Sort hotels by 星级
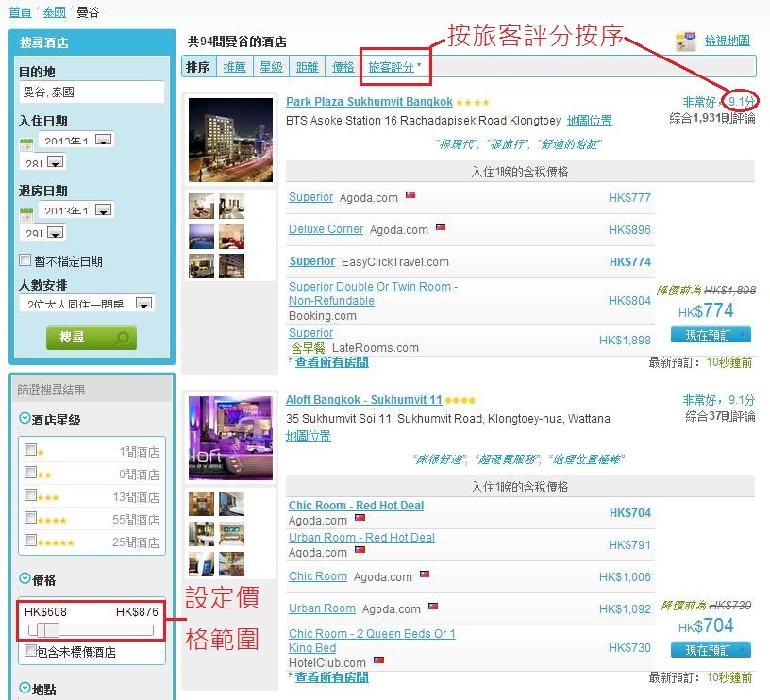 coord(271,67)
